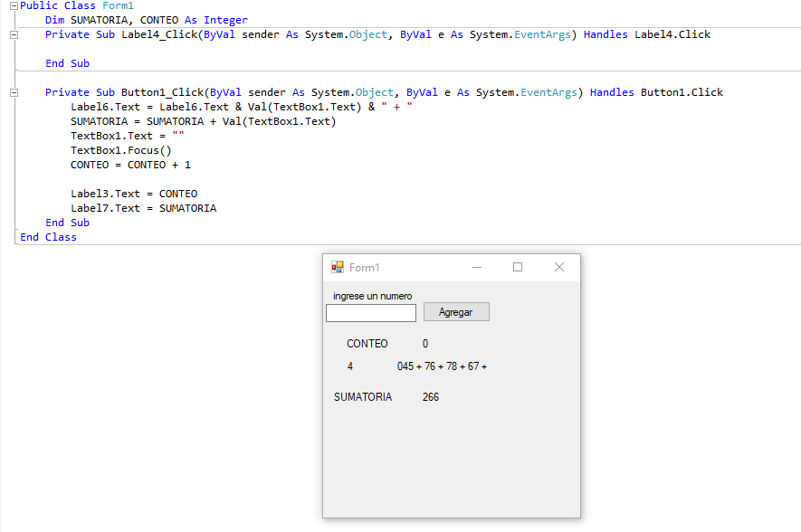This screenshot has width=801, height=532.
Task: Click the CONTEO label in the form
Action: (367, 344)
